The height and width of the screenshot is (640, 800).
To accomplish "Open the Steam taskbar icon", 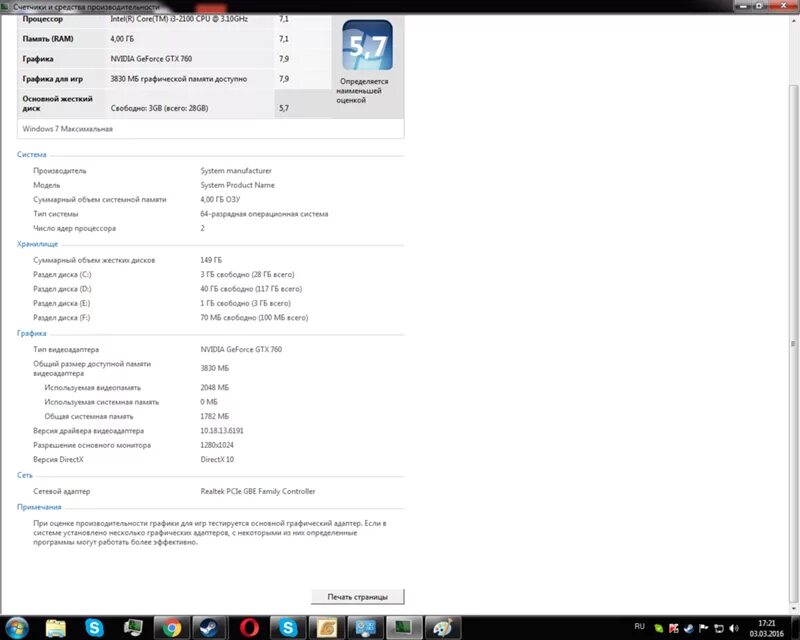I will tap(208, 628).
